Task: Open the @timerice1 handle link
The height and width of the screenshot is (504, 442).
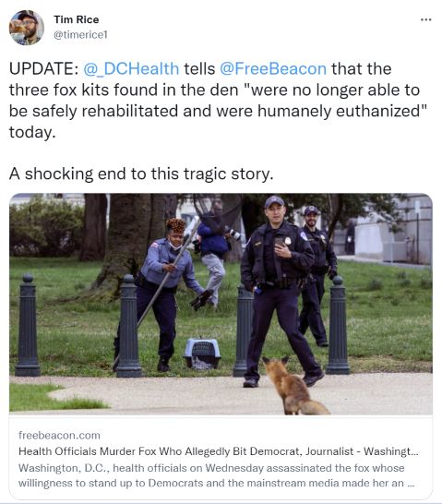Action: [80, 35]
